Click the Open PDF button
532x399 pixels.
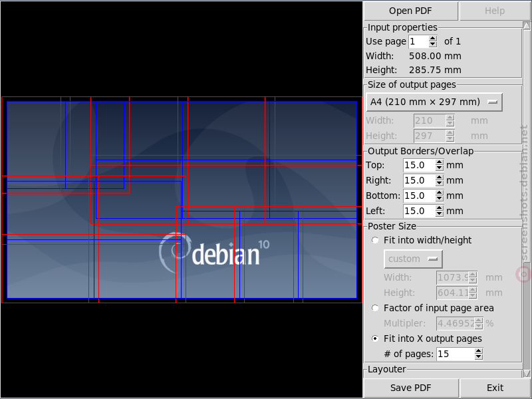tap(410, 11)
